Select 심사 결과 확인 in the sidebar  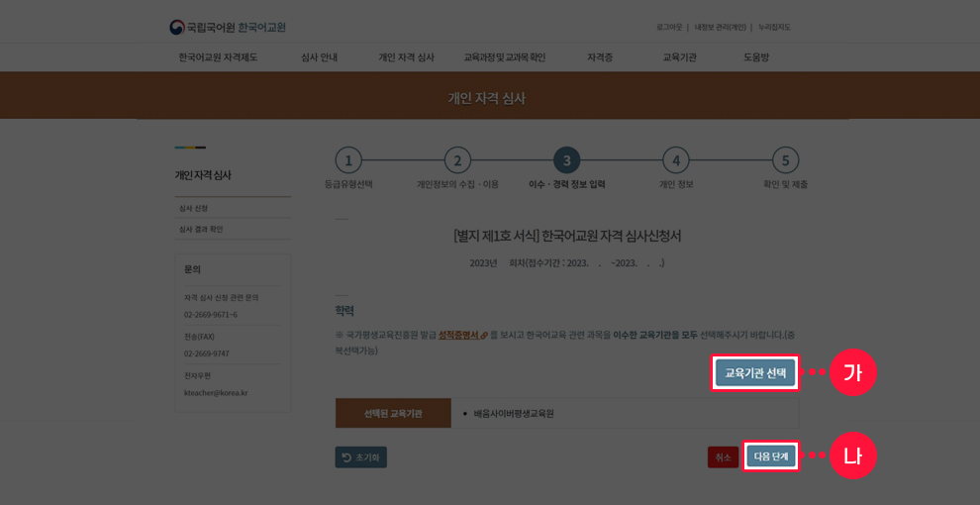201,230
